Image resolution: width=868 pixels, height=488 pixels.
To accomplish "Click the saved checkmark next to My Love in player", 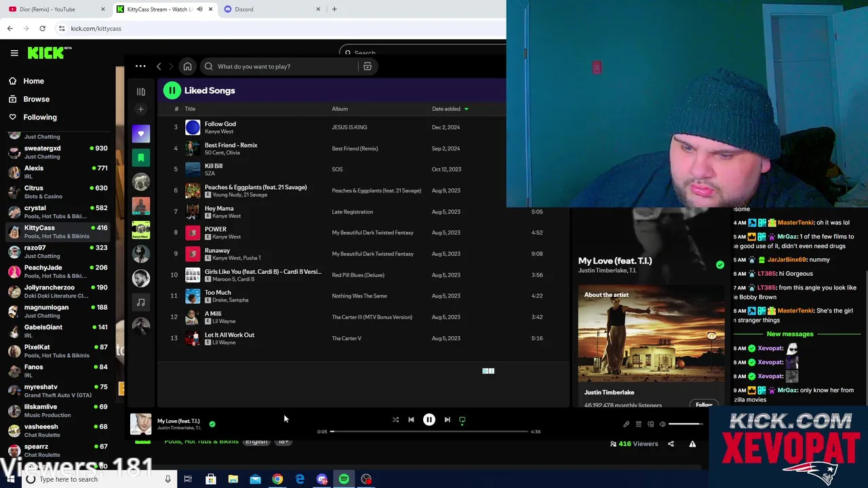I will (212, 424).
